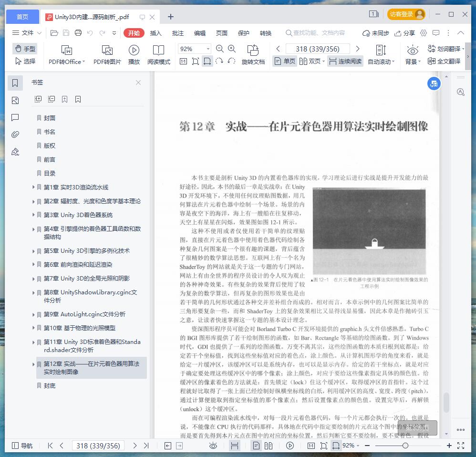This screenshot has height=457, width=476.
Task: Click the add bookmark icon
Action: click(x=65, y=99)
